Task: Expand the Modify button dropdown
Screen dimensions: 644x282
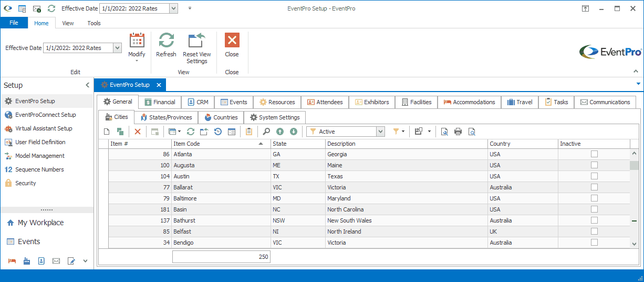Action: [137, 61]
